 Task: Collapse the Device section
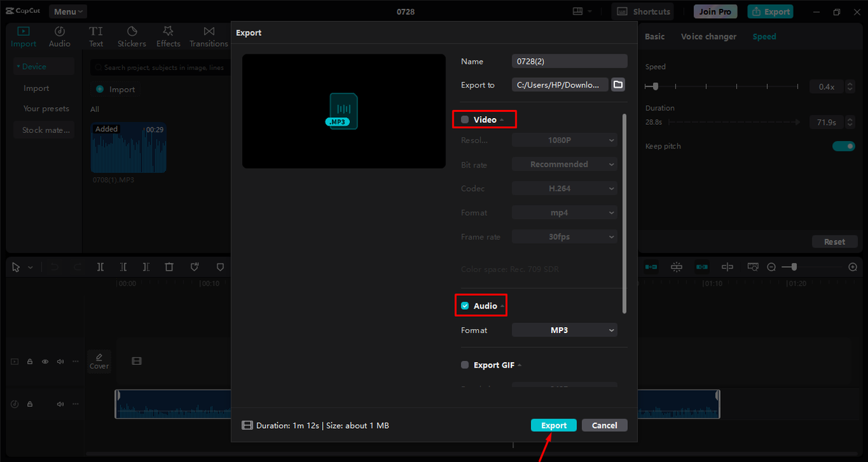point(44,66)
